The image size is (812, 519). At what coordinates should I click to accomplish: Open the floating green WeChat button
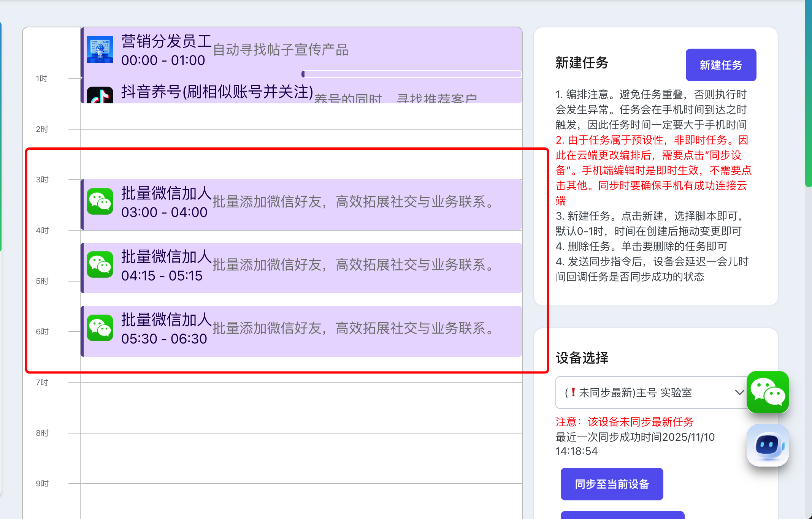click(x=768, y=392)
